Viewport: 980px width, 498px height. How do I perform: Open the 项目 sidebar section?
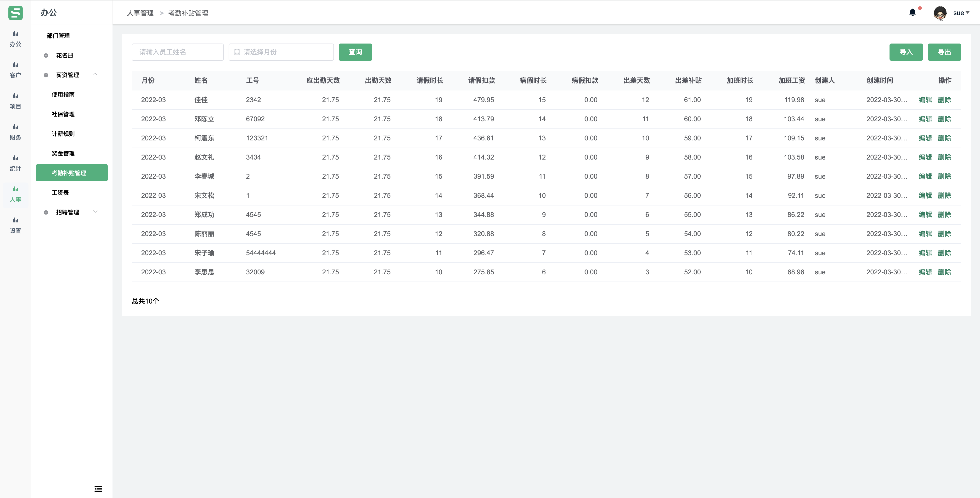pos(15,101)
